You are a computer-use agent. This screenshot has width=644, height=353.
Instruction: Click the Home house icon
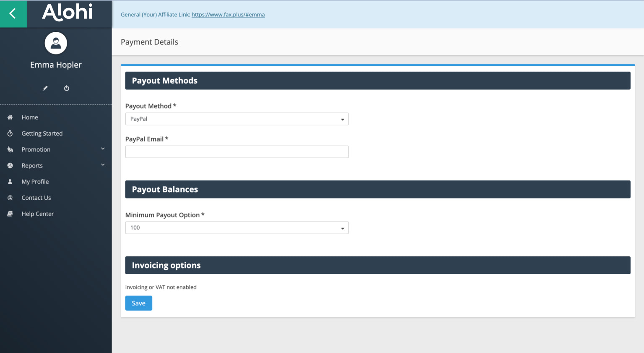tap(10, 118)
